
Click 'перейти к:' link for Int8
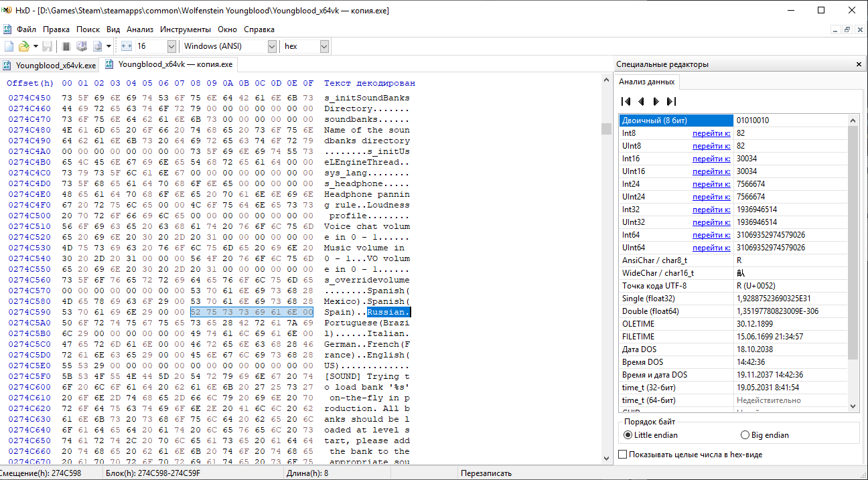pos(711,133)
